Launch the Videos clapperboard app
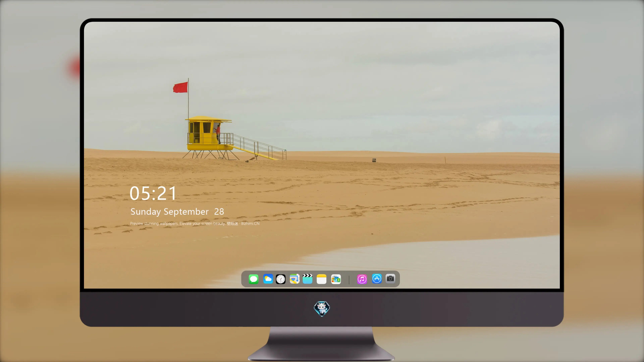644x362 pixels. pos(308,279)
